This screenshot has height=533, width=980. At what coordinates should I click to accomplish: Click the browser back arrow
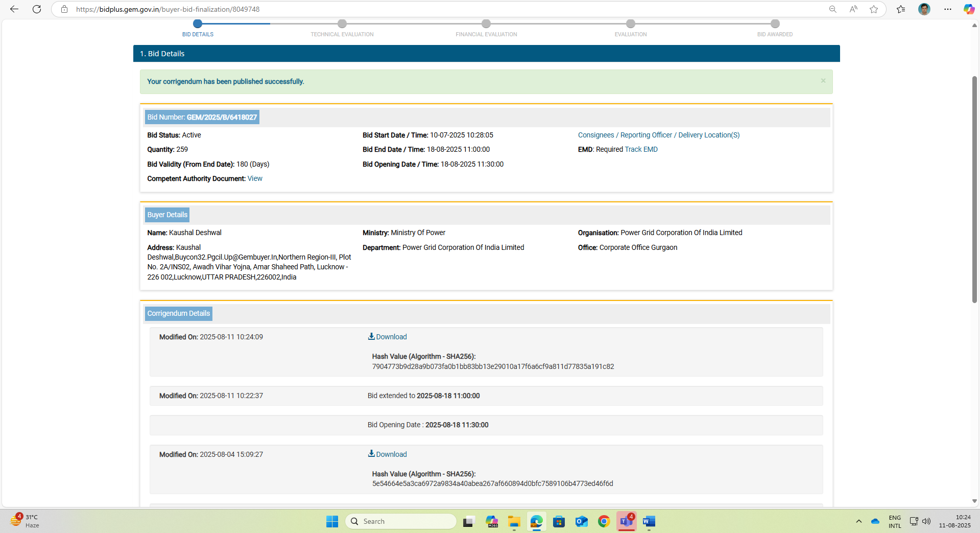click(14, 9)
